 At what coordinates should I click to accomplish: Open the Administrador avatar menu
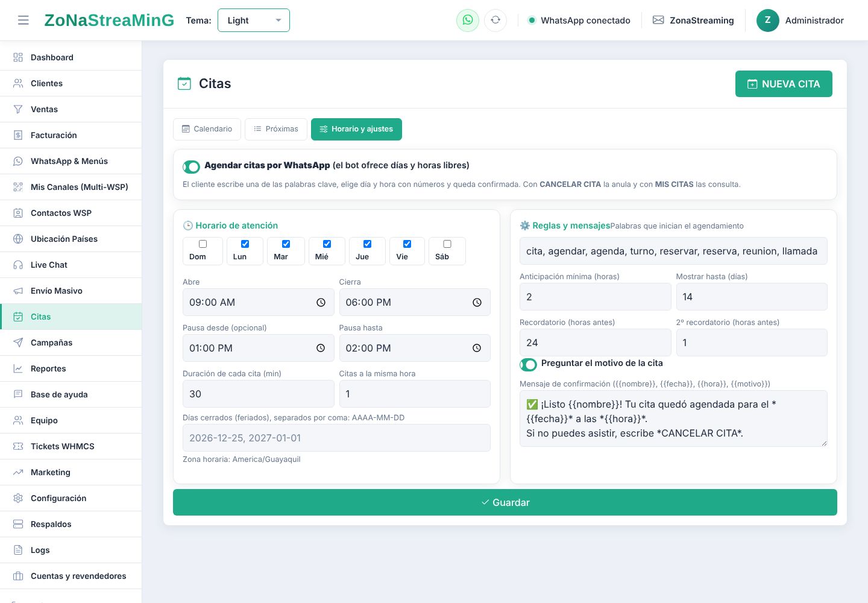(x=768, y=20)
